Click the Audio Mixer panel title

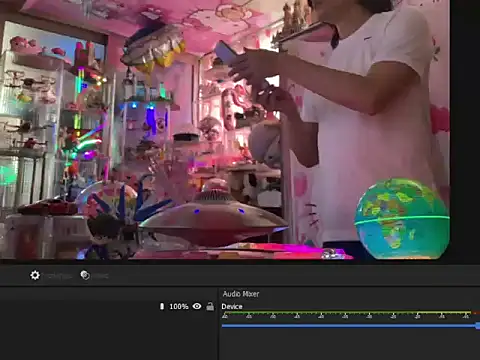241,294
